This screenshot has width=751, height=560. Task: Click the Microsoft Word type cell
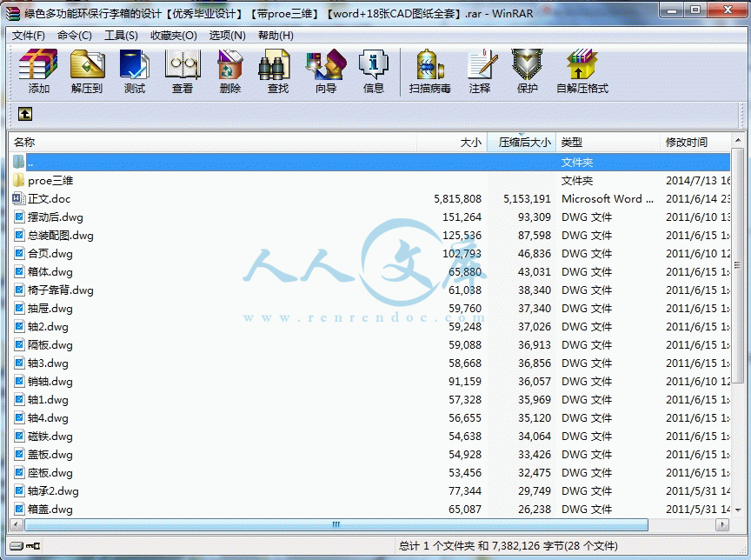608,199
